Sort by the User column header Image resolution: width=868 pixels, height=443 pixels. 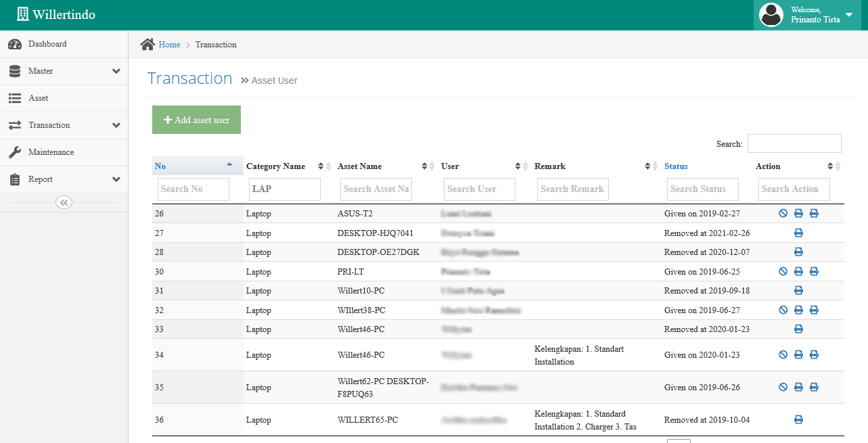click(485, 166)
